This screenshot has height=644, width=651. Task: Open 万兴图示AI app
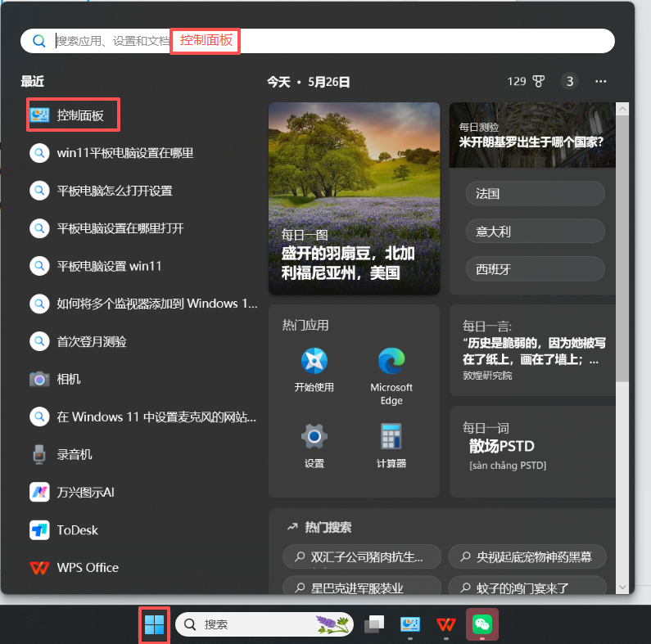coord(72,492)
